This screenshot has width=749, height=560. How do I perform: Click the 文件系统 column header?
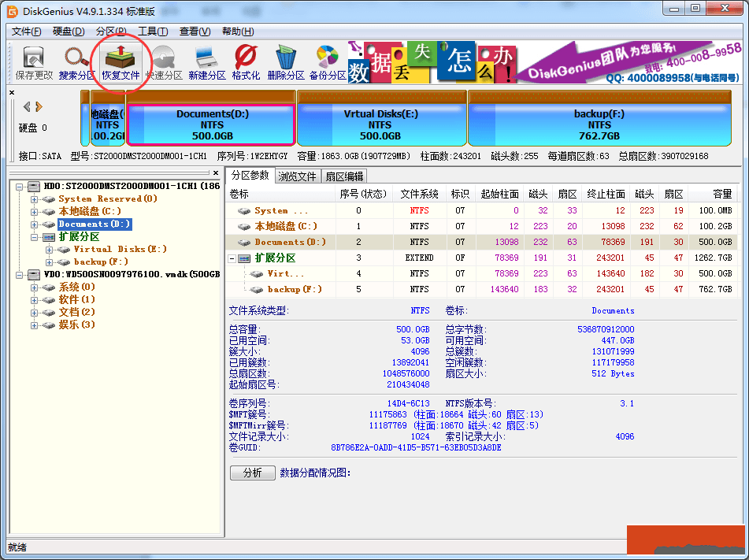click(x=419, y=194)
